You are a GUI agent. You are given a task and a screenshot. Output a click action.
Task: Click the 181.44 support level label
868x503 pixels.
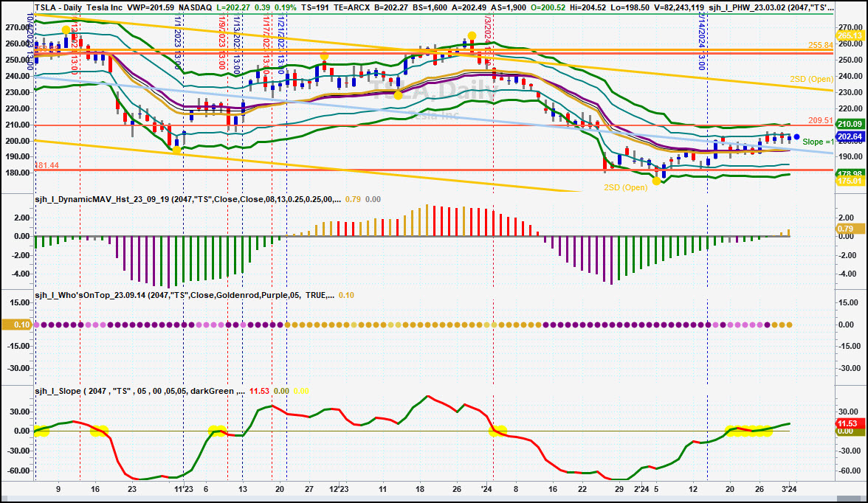click(x=46, y=165)
